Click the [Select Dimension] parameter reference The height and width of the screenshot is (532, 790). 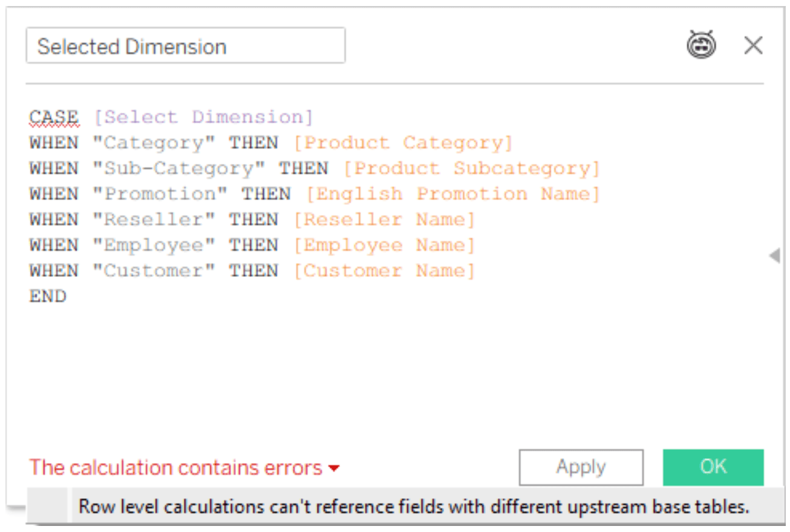204,117
